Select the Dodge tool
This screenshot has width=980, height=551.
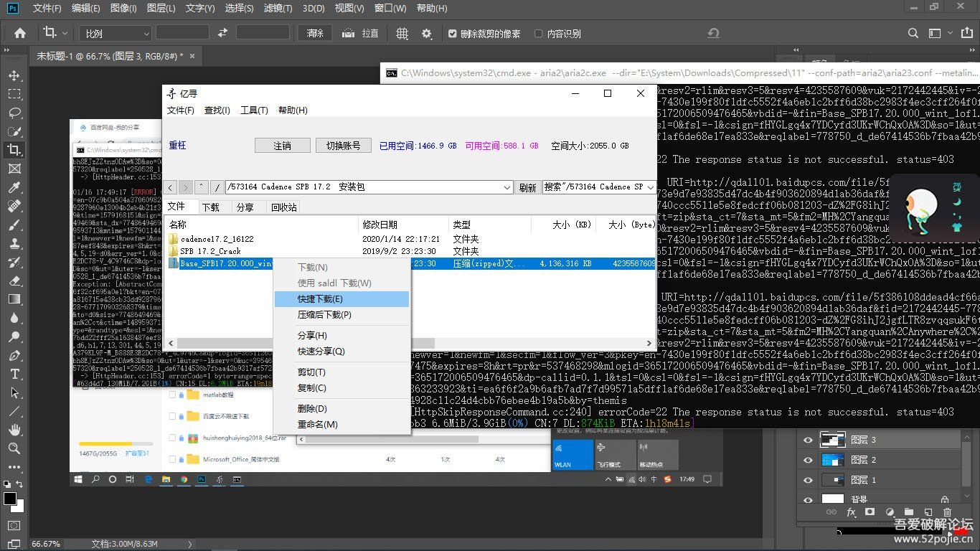coord(14,336)
